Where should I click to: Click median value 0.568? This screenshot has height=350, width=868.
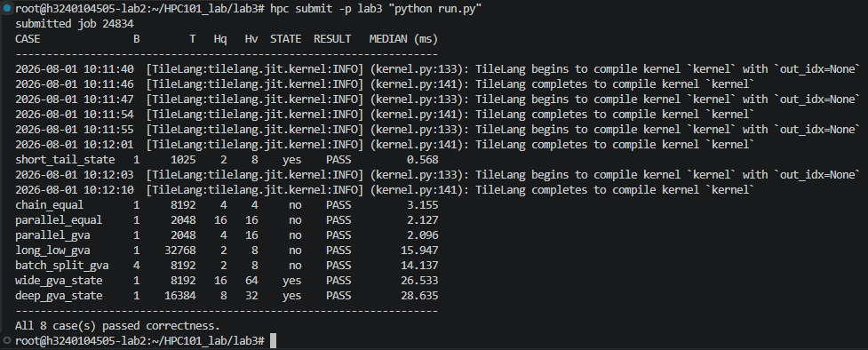coord(422,160)
